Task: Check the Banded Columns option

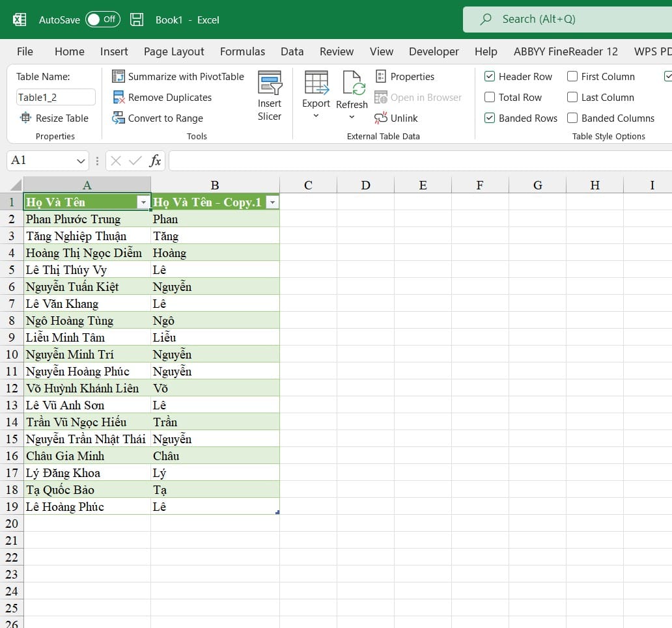Action: click(572, 118)
